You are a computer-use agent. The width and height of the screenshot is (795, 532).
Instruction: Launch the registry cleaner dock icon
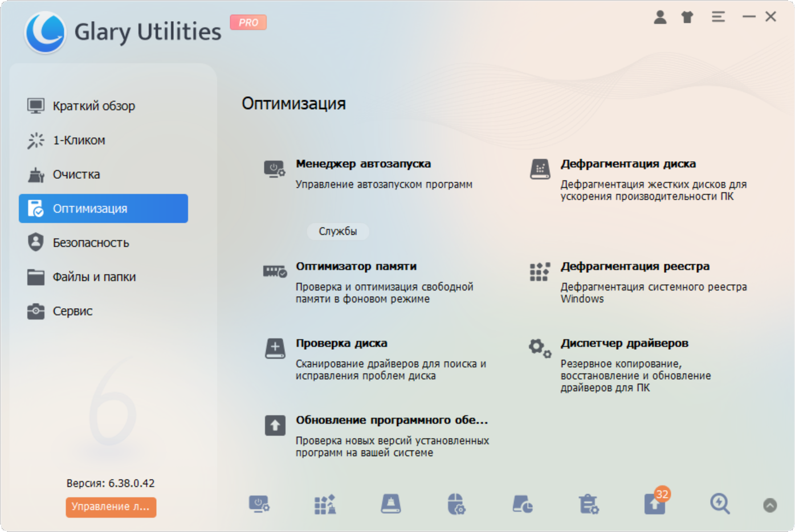pyautogui.click(x=325, y=505)
